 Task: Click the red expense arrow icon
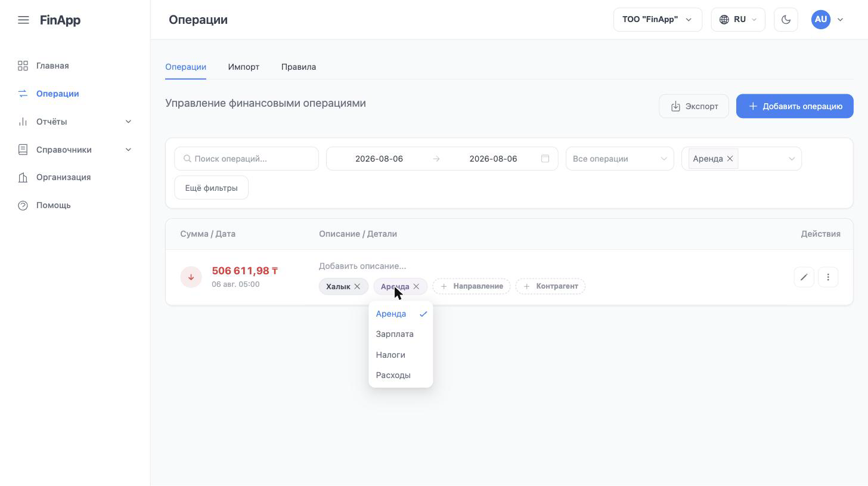(191, 277)
